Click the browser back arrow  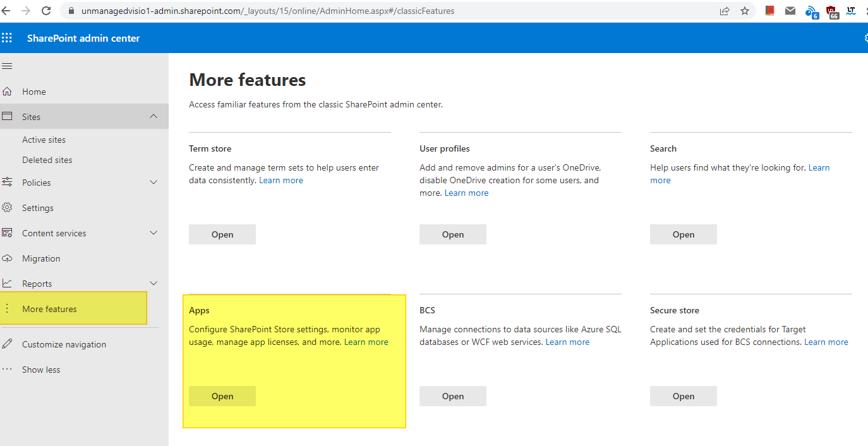coord(7,11)
